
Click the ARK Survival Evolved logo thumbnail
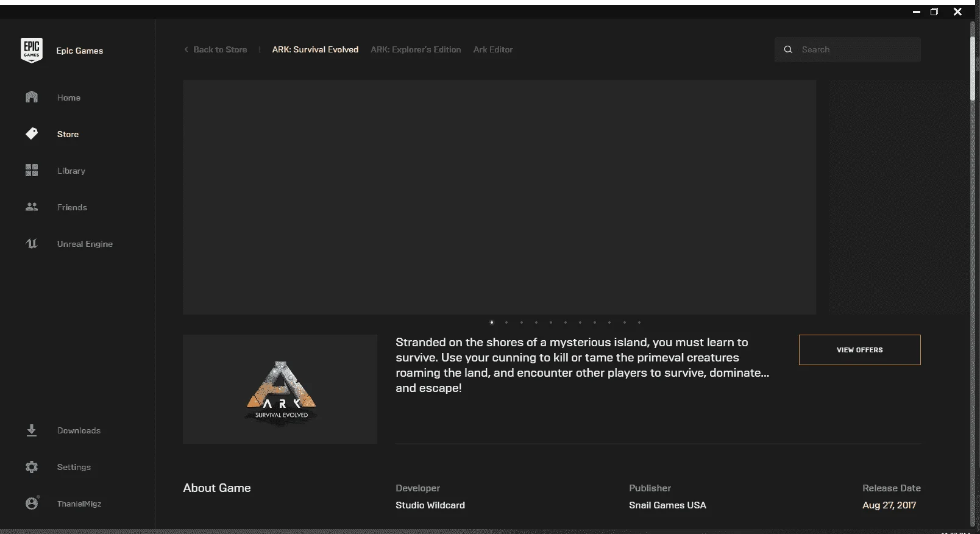point(280,389)
